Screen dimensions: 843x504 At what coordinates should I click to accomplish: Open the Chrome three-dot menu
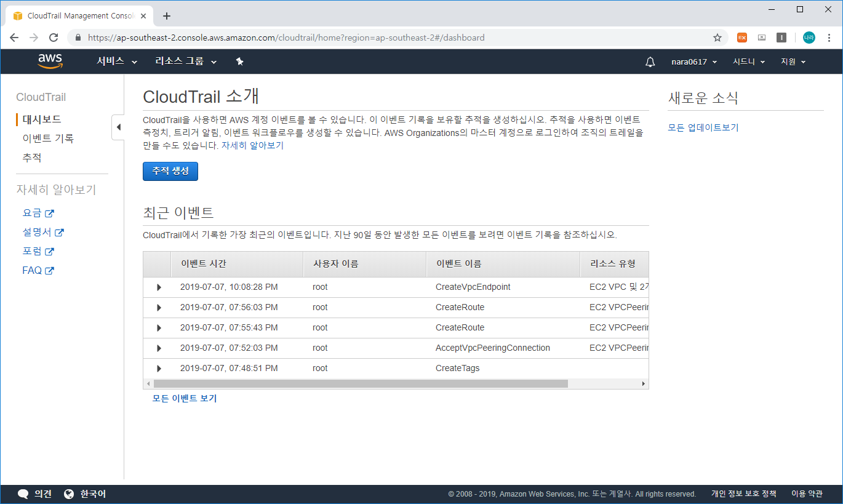point(829,38)
